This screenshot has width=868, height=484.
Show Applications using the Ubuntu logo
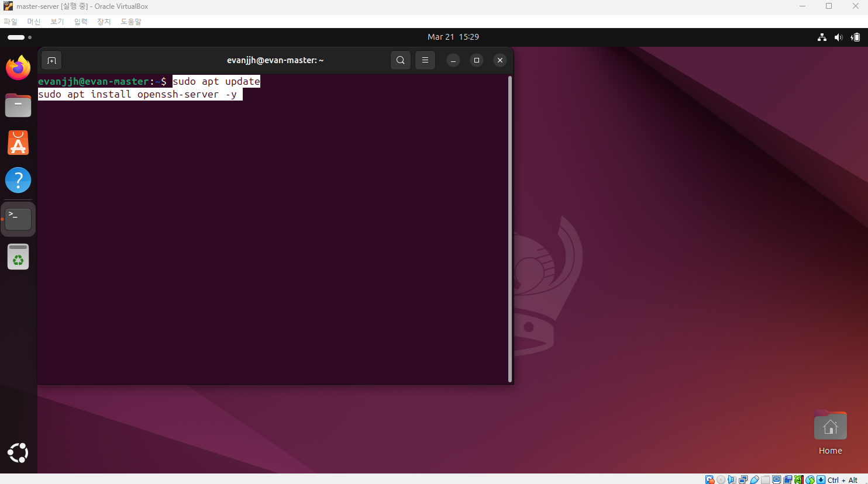(18, 453)
